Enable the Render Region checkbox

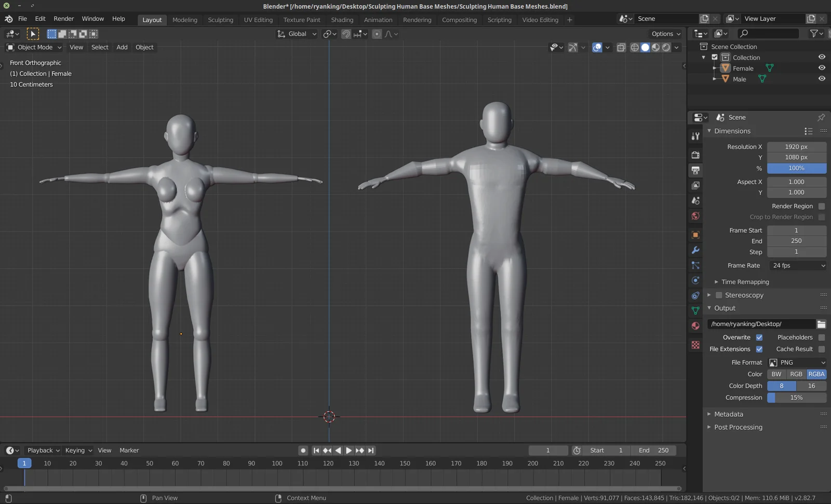click(x=821, y=206)
